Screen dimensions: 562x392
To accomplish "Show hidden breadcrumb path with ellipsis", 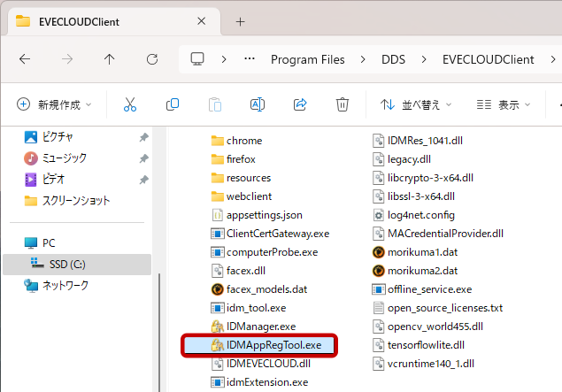I will pyautogui.click(x=251, y=59).
